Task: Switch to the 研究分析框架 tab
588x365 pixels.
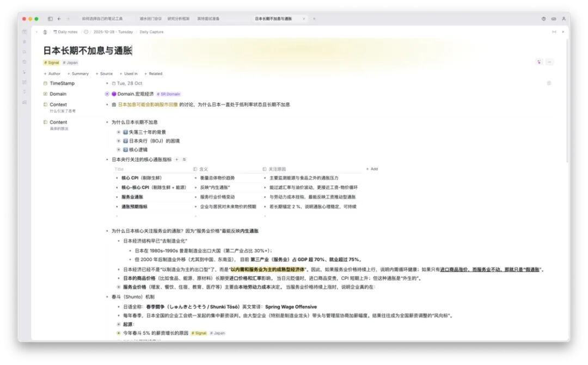Action: click(x=179, y=19)
